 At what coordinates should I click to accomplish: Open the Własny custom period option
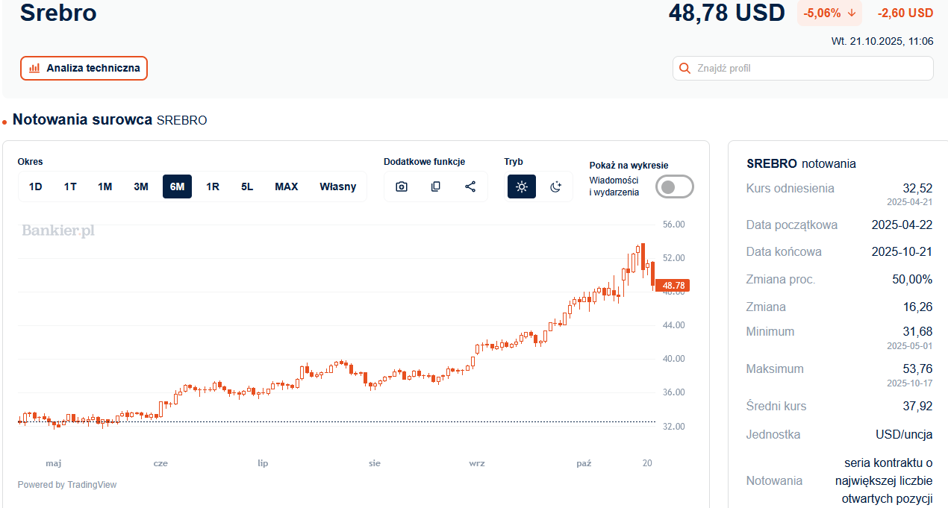tap(338, 187)
